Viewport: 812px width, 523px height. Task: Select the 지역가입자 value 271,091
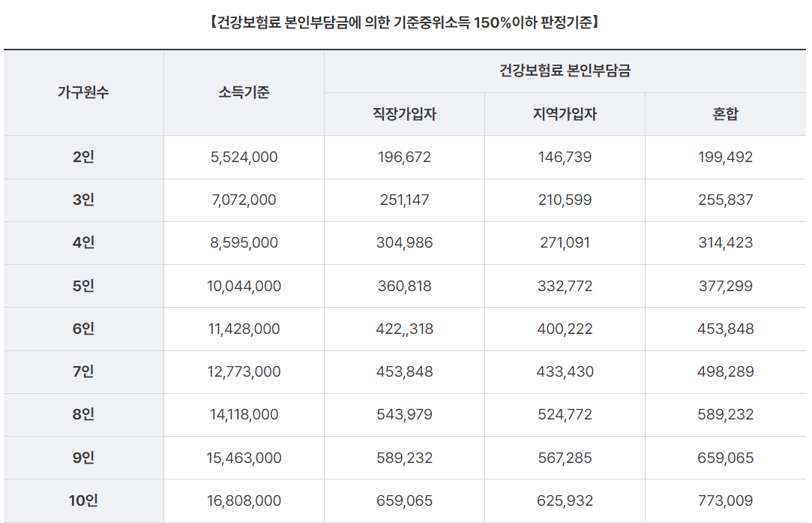(x=565, y=242)
